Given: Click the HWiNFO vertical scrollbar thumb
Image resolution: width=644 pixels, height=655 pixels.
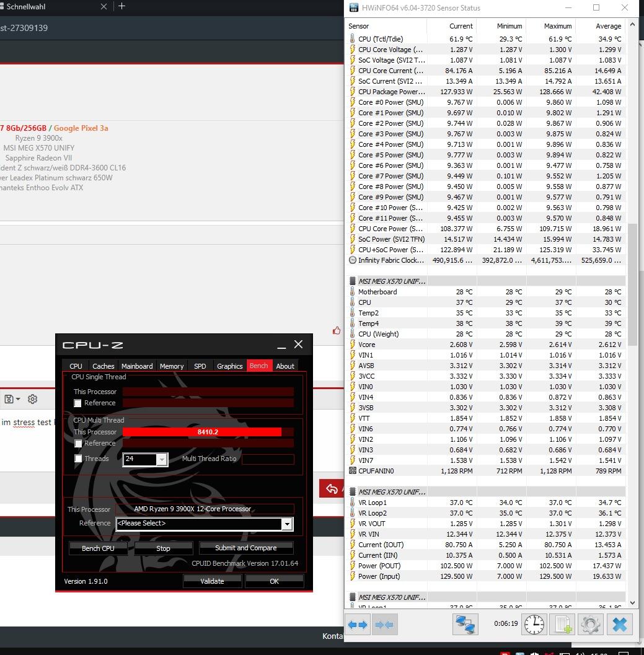Looking at the screenshot, I should pyautogui.click(x=632, y=284).
